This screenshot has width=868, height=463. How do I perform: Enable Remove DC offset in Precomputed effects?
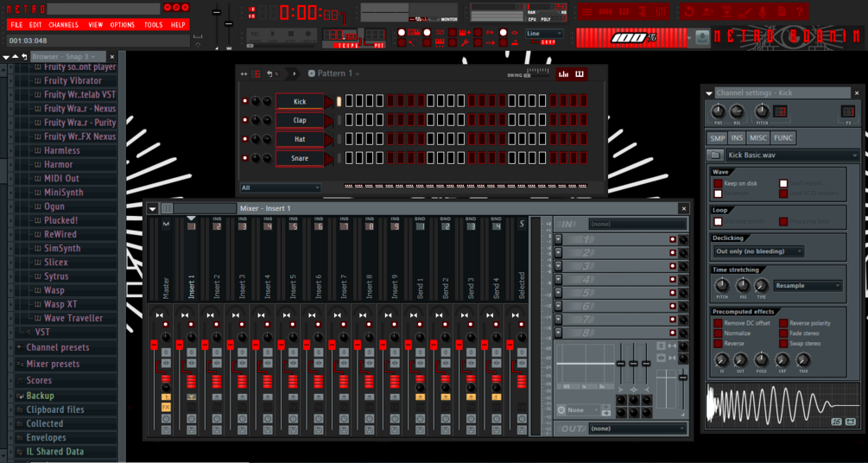pos(718,323)
